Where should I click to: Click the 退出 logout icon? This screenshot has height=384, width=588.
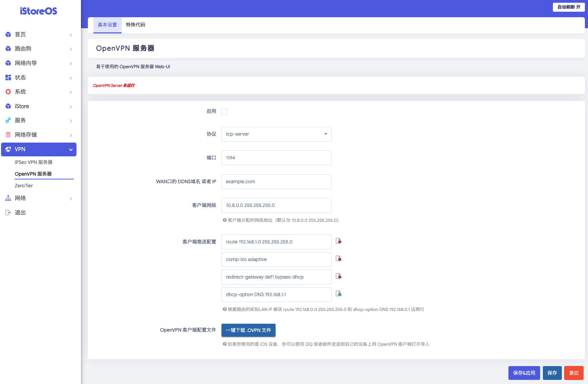(8, 212)
